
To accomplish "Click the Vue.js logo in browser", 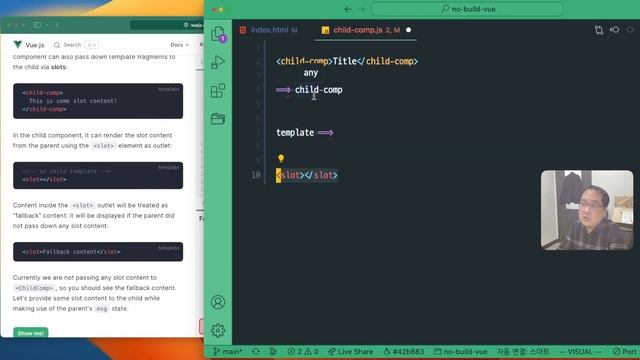I will pyautogui.click(x=18, y=44).
